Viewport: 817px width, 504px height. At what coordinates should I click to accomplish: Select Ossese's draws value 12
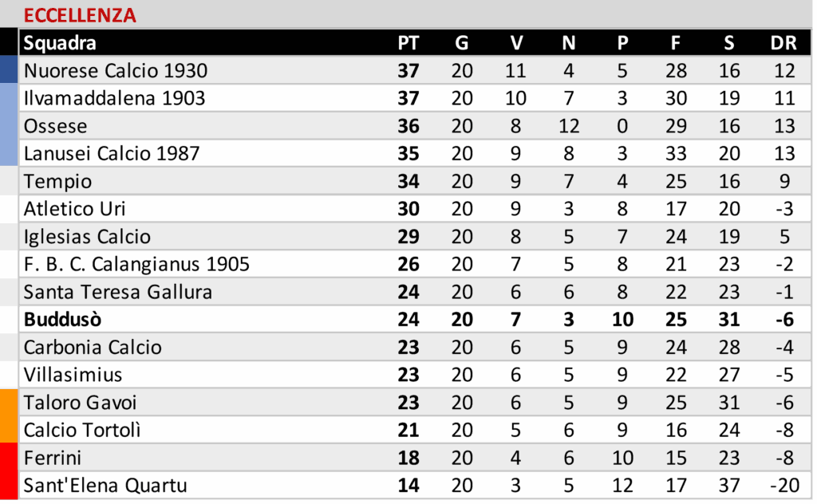coord(569,126)
